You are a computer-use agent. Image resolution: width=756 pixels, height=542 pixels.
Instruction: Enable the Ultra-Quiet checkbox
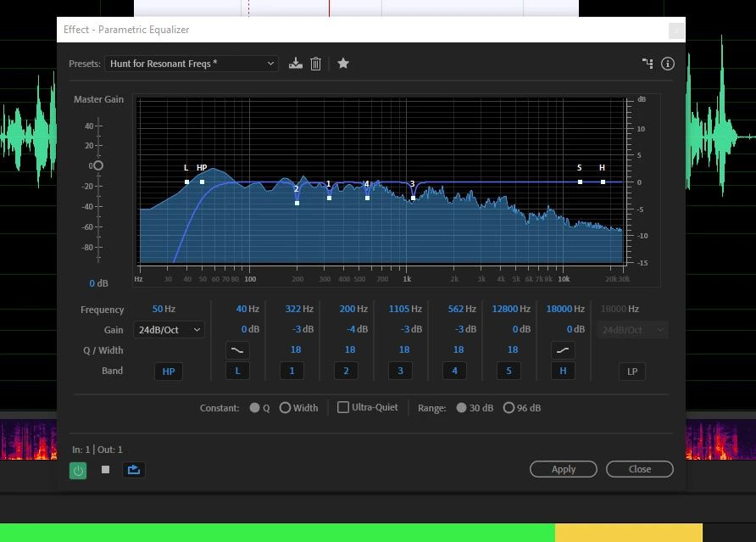[x=343, y=407]
